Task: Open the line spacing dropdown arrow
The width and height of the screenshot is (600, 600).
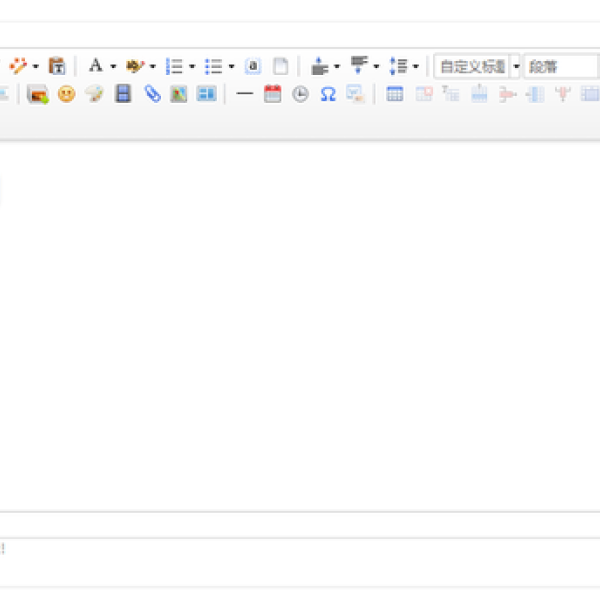Action: click(415, 67)
